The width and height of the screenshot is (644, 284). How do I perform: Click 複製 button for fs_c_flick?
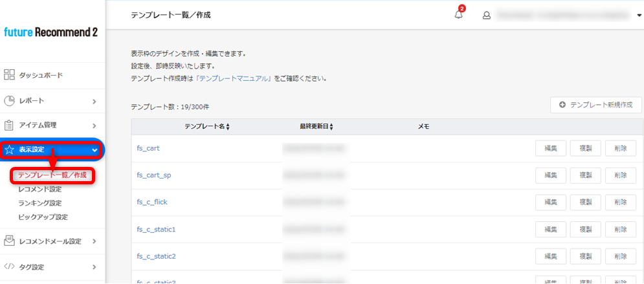[x=585, y=202]
